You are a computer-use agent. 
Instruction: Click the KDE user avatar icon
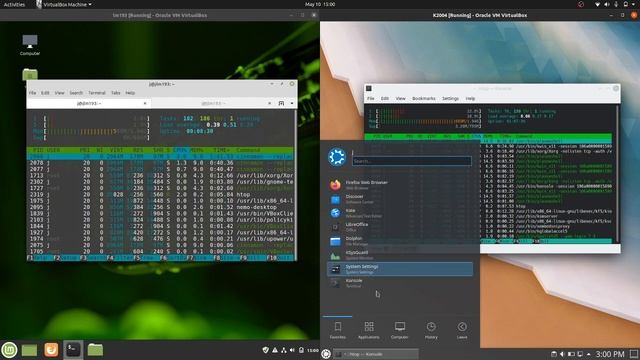point(337,157)
